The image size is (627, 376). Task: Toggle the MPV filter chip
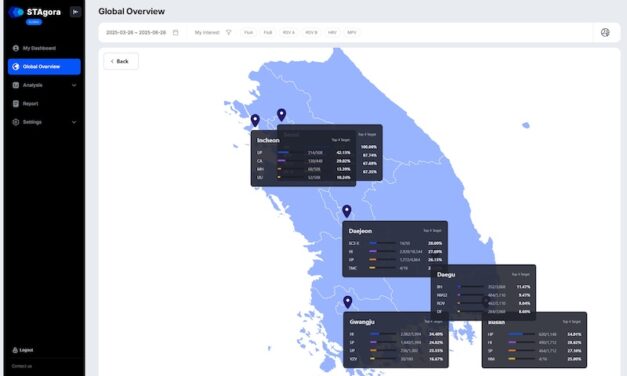point(351,32)
